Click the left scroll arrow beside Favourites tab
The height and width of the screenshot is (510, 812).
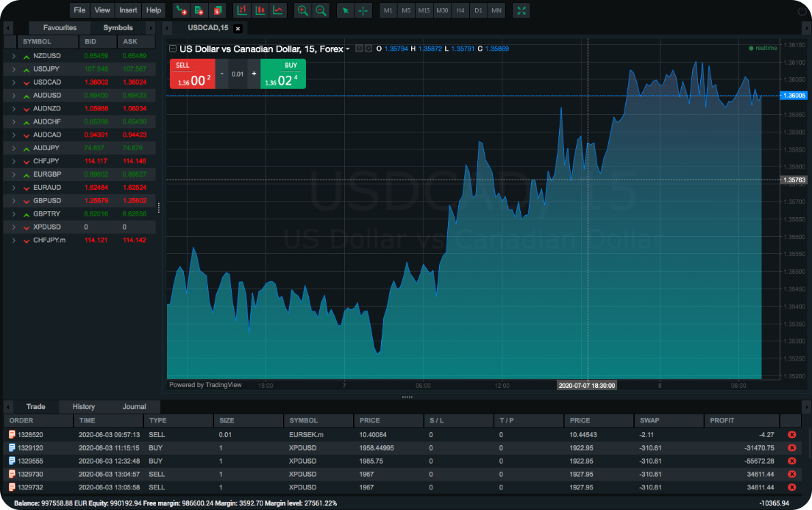coord(8,28)
